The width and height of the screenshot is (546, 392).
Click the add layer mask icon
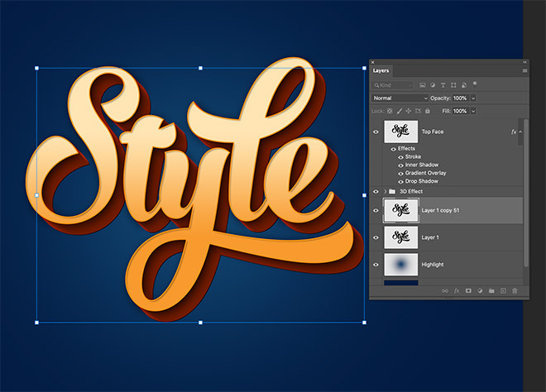[x=468, y=290]
